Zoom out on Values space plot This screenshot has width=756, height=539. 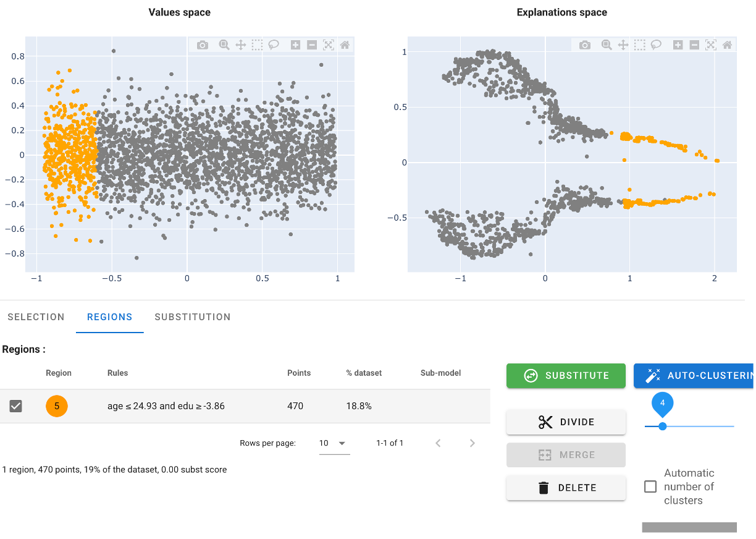(312, 45)
